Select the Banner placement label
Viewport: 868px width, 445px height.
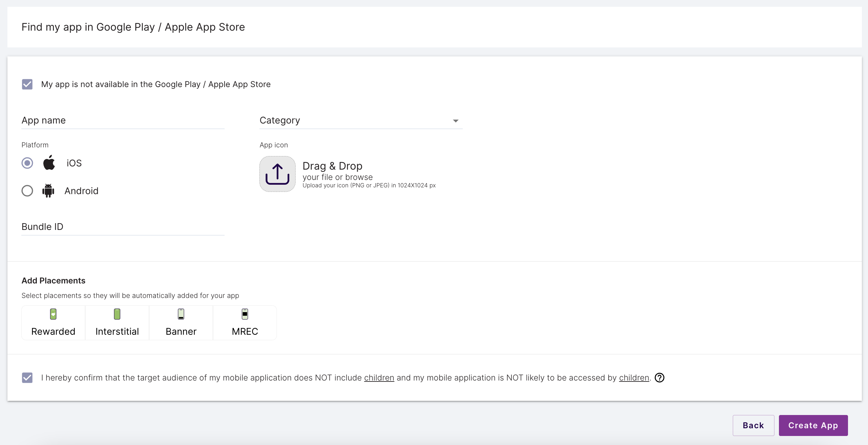pyautogui.click(x=181, y=331)
